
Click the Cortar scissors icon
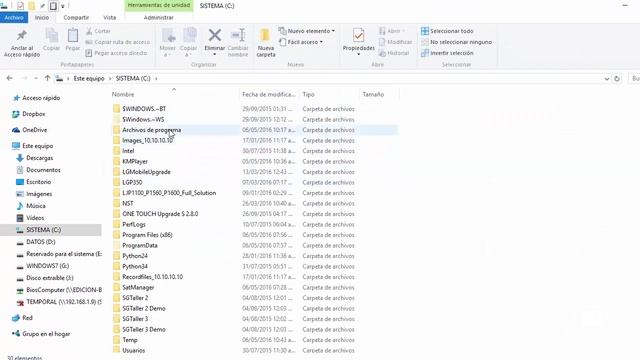tap(89, 31)
